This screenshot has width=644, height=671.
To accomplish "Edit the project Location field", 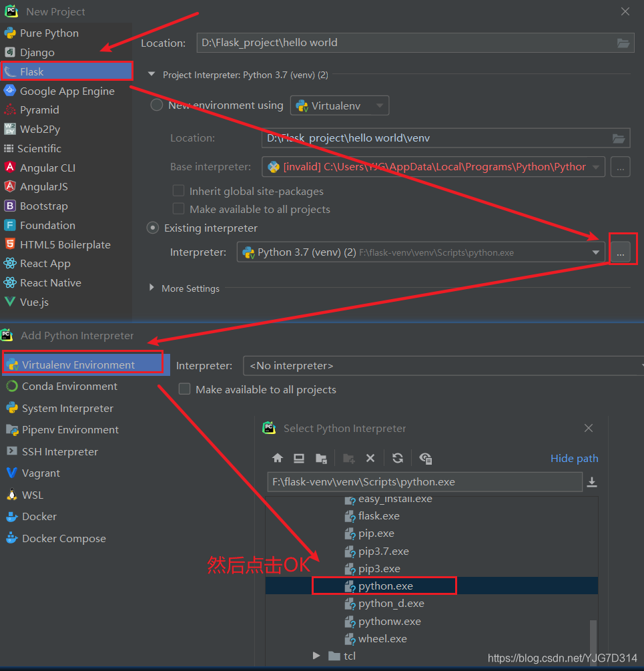I will [415, 43].
